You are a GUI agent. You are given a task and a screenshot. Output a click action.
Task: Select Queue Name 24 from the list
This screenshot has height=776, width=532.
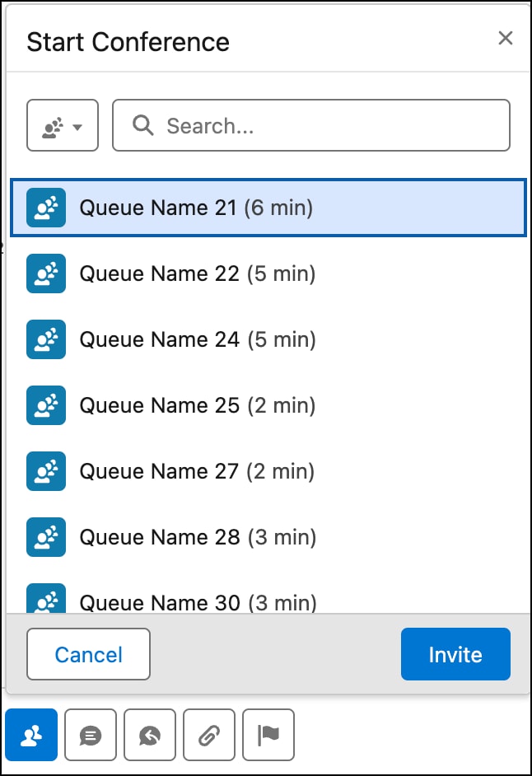198,339
